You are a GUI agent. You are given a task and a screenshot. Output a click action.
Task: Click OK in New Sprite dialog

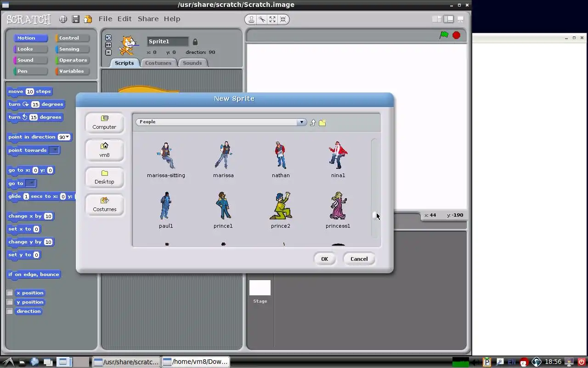[x=324, y=259]
